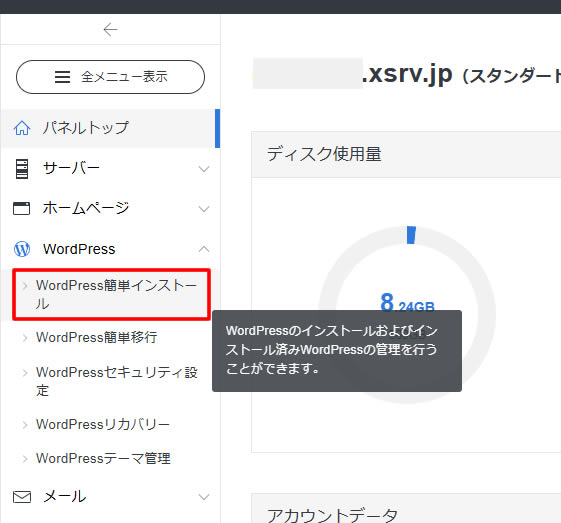This screenshot has height=523, width=561.
Task: Click the home icon beside パネルトップ
Action: pos(22,128)
